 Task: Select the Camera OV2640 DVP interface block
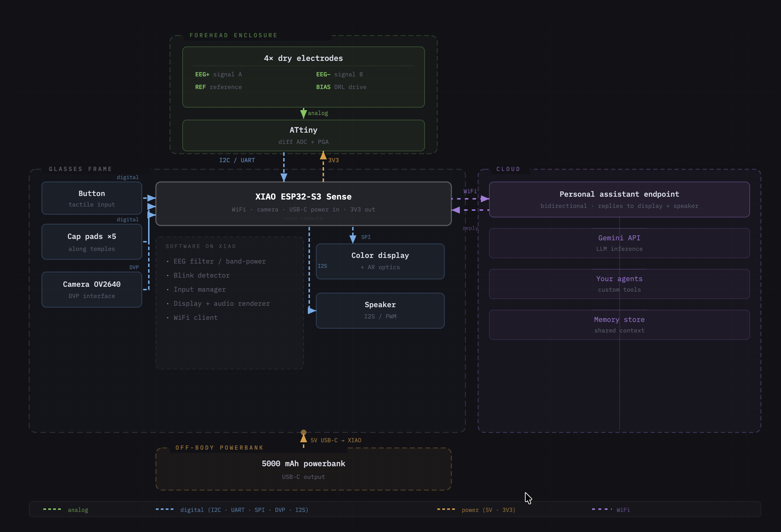coord(91,289)
